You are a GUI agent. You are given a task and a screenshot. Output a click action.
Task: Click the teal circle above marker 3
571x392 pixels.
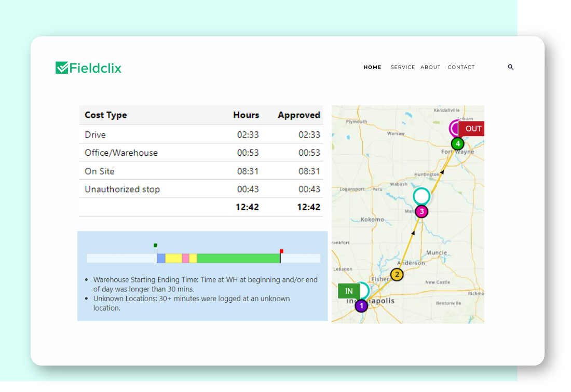pyautogui.click(x=422, y=196)
